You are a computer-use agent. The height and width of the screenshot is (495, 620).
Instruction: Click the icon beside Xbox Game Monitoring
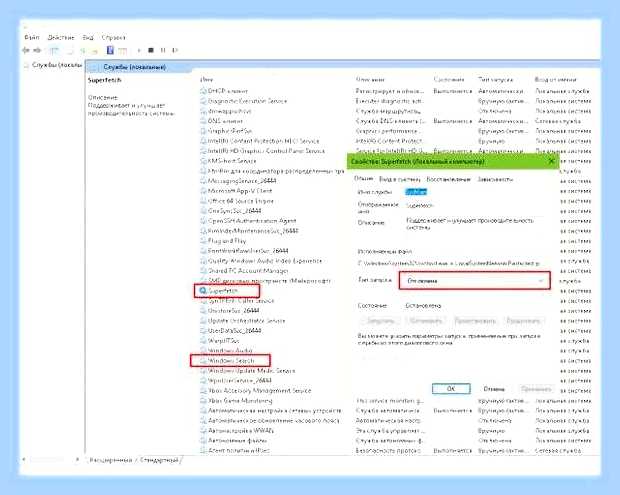click(x=203, y=401)
